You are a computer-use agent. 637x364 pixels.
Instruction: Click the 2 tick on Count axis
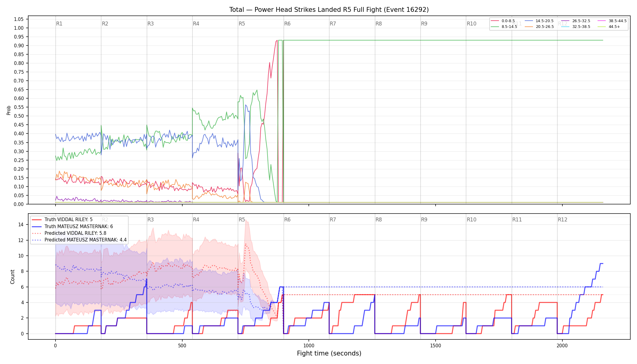(x=22, y=318)
